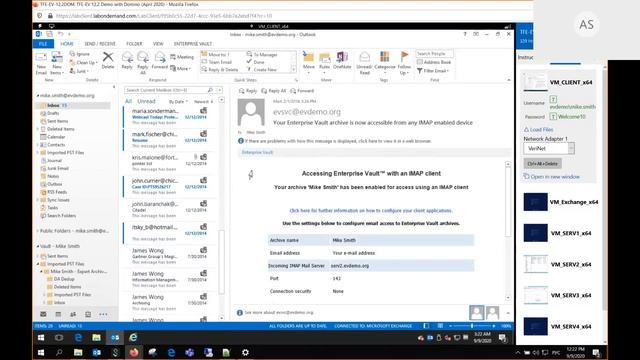Click Open in new window link
The height and width of the screenshot is (360, 640).
coord(551,177)
